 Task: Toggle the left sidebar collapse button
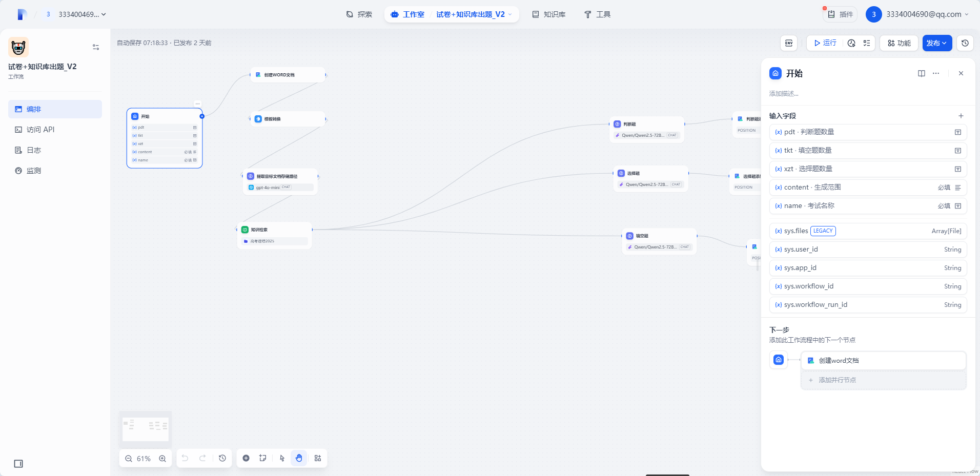pyautogui.click(x=18, y=464)
